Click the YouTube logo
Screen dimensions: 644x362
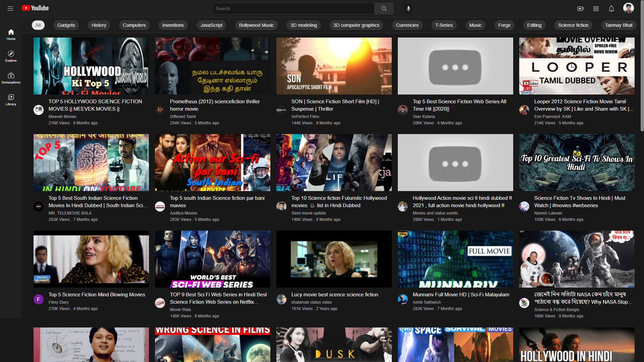(35, 8)
